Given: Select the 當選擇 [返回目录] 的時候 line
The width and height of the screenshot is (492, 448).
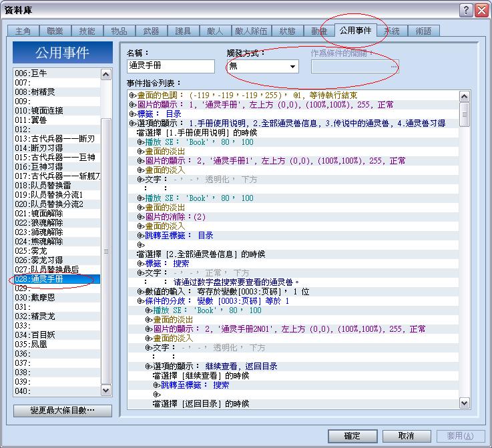Looking at the screenshot, I should [x=293, y=404].
